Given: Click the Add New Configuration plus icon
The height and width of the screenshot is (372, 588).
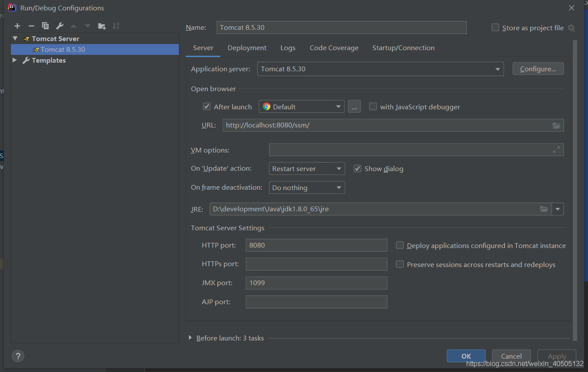Looking at the screenshot, I should point(17,26).
